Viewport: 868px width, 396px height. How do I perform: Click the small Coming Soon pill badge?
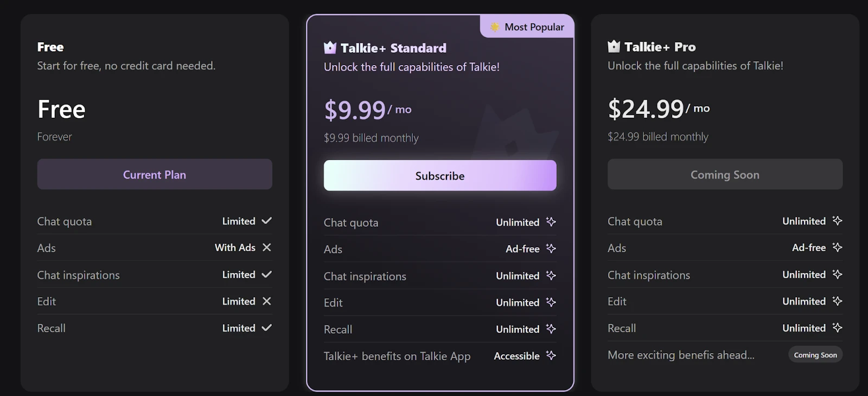pyautogui.click(x=815, y=355)
